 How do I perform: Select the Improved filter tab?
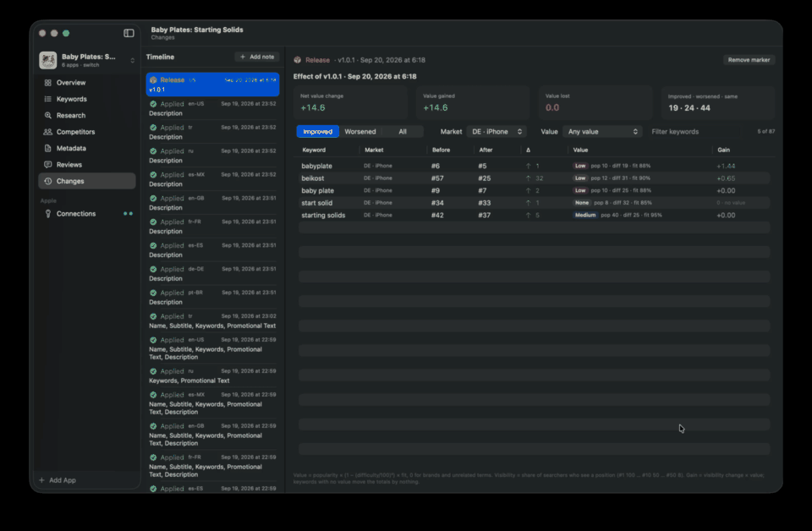(x=317, y=131)
